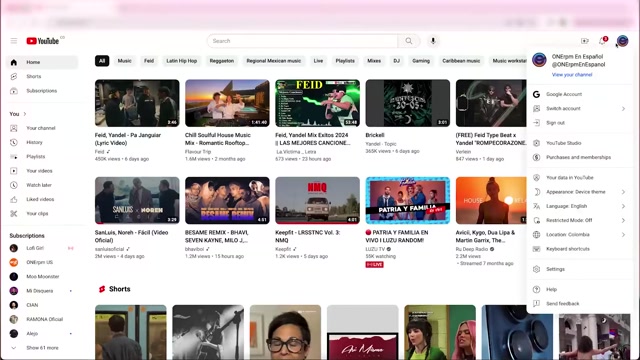
Task: Expand the You section chevron
Action: 25,114
